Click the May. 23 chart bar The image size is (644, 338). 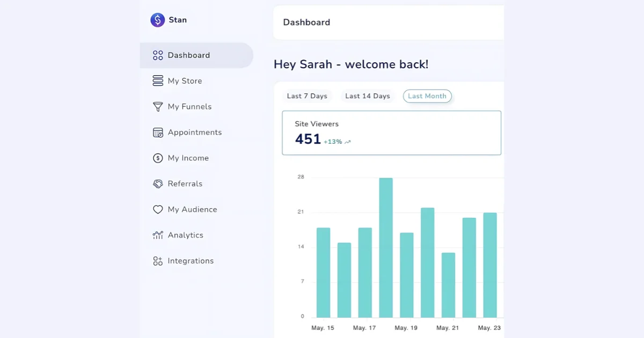[x=490, y=265]
